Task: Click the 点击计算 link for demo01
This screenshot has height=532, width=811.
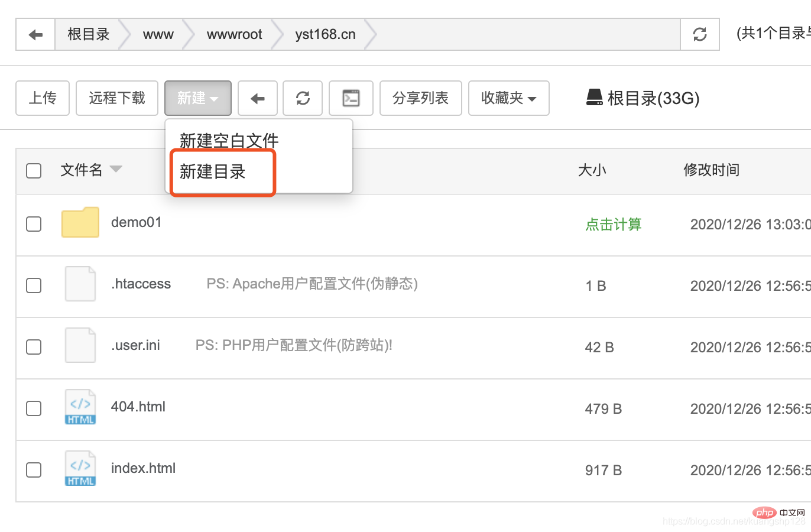Action: point(614,225)
